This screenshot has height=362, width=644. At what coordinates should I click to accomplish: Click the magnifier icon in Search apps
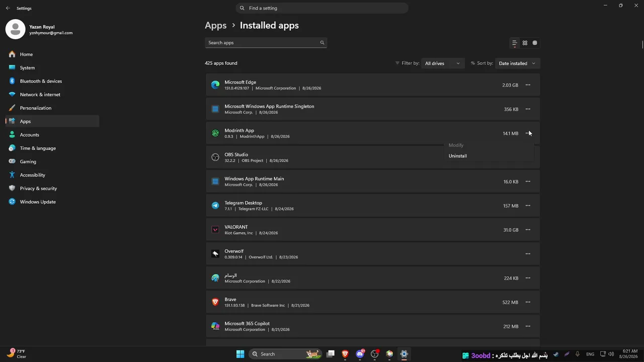322,43
